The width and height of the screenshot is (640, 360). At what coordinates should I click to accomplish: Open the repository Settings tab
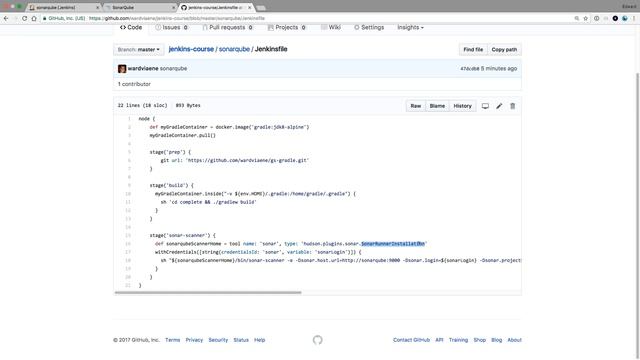[x=369, y=27]
